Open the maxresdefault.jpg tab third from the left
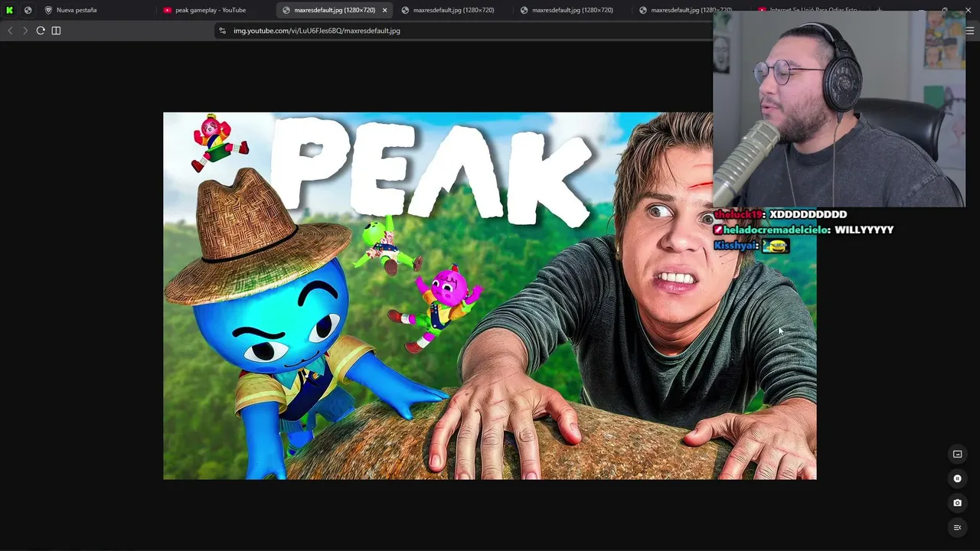 (571, 10)
